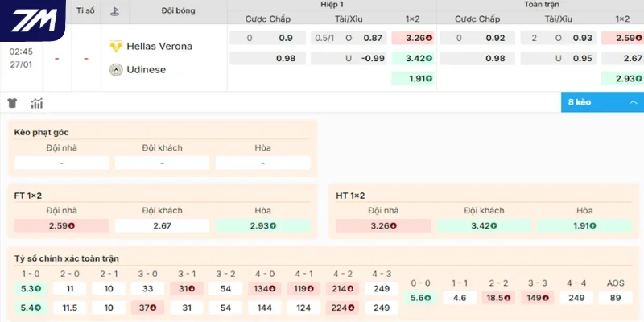Pick FT 1×2 Đội khách odds 2.67

click(x=163, y=225)
